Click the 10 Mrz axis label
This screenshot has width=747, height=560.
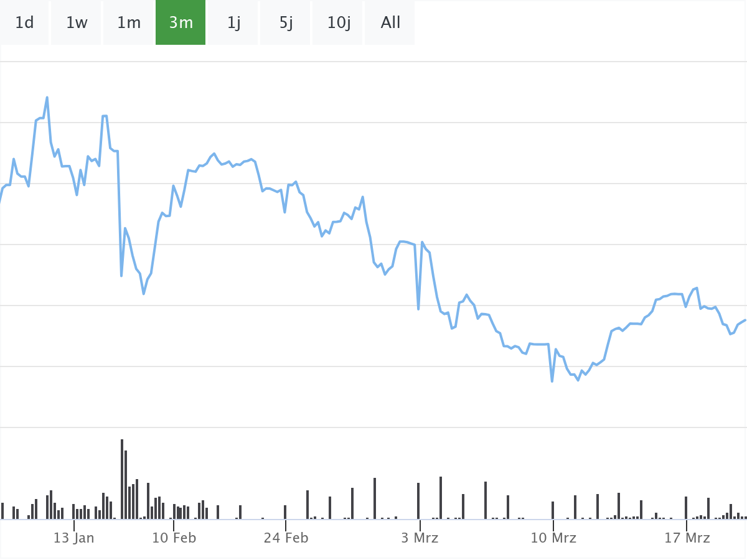553,538
